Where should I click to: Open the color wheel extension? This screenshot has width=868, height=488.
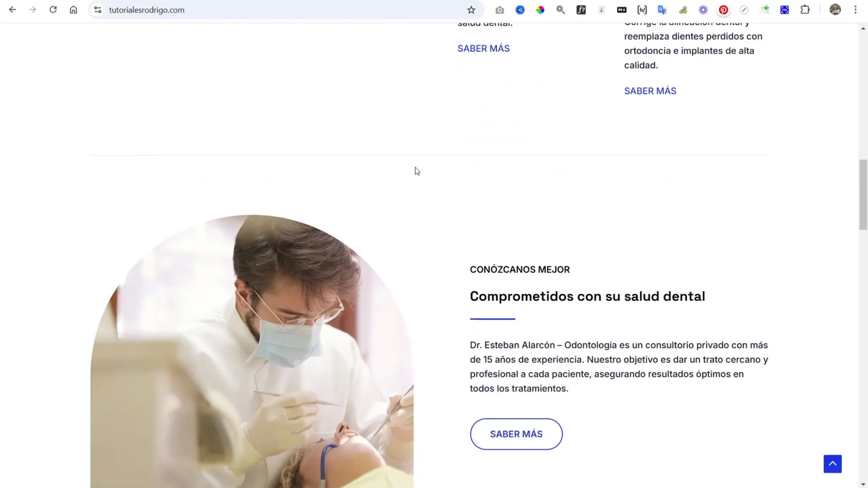click(x=540, y=10)
